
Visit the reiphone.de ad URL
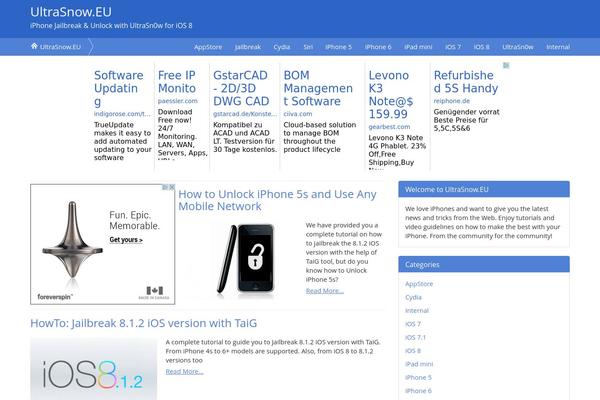(452, 101)
